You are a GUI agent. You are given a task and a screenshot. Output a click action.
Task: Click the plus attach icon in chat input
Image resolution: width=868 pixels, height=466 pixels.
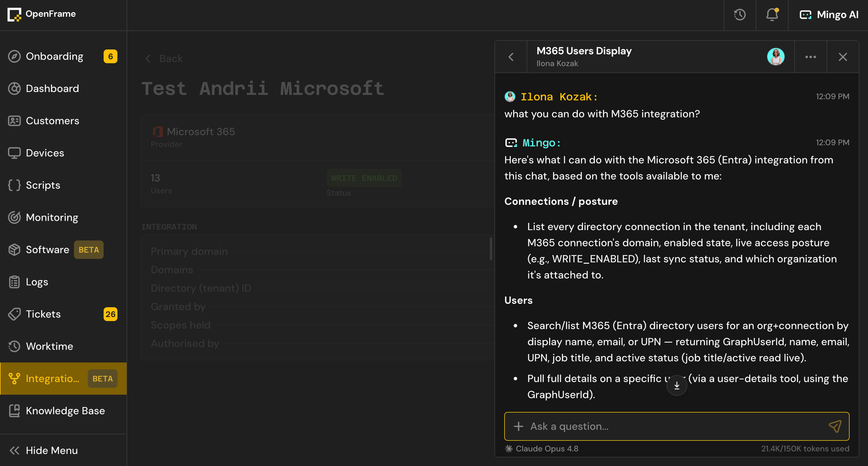point(518,426)
